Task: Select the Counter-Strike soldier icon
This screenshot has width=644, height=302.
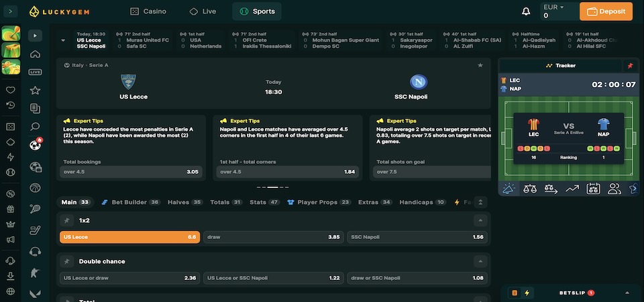Action: coord(36,273)
